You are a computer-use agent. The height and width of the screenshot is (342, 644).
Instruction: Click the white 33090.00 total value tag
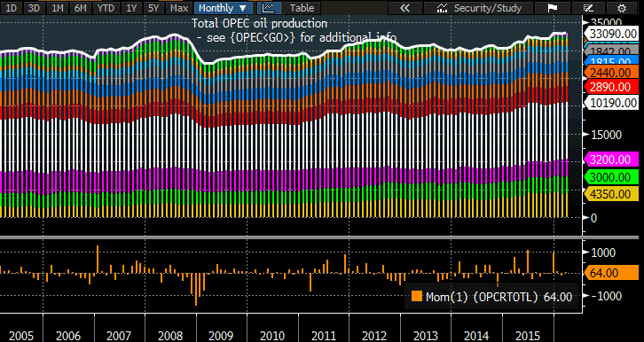pyautogui.click(x=611, y=34)
